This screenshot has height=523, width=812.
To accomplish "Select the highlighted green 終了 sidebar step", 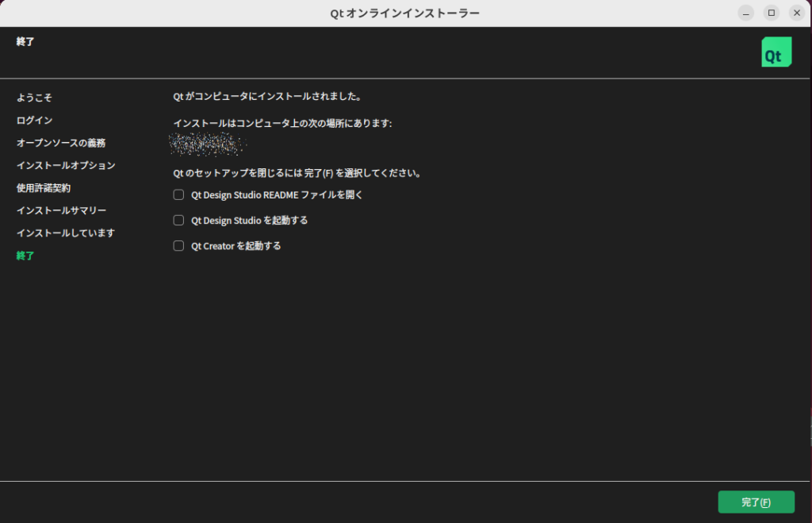I will pos(25,256).
